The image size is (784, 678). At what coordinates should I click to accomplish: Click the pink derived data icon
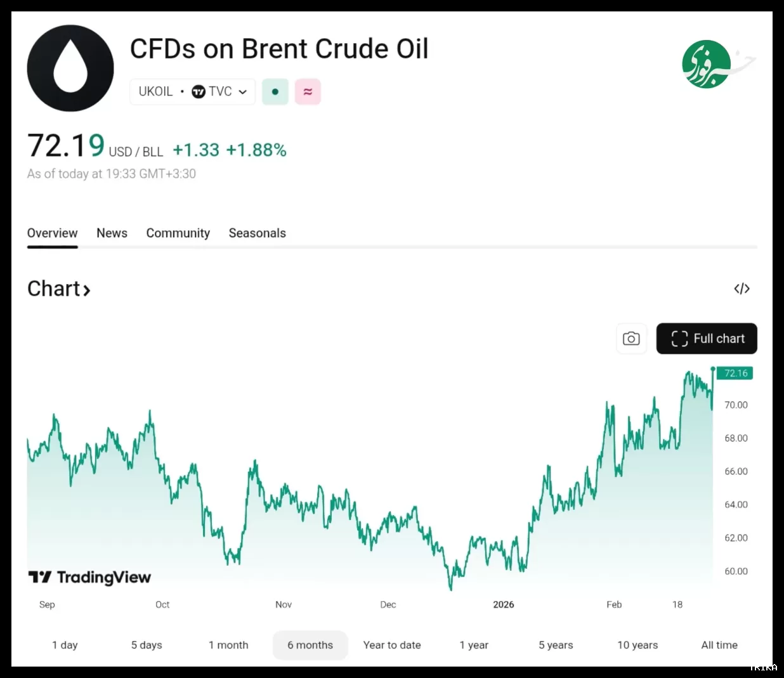pyautogui.click(x=308, y=92)
